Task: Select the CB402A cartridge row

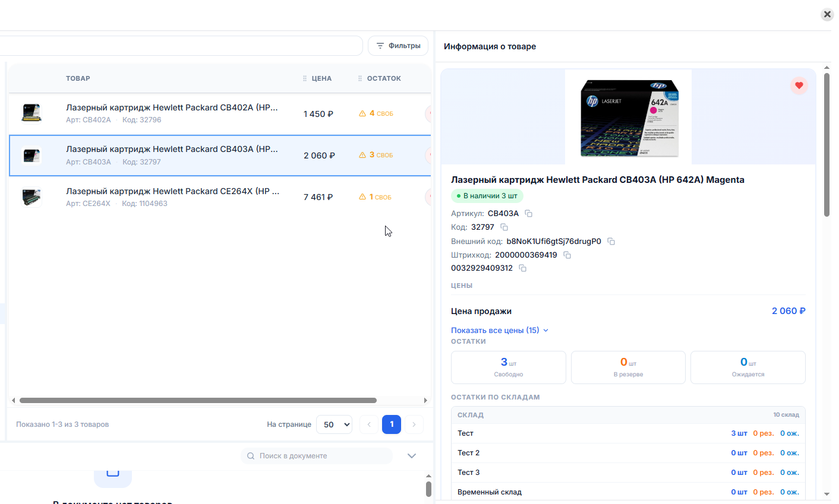Action: [220, 113]
